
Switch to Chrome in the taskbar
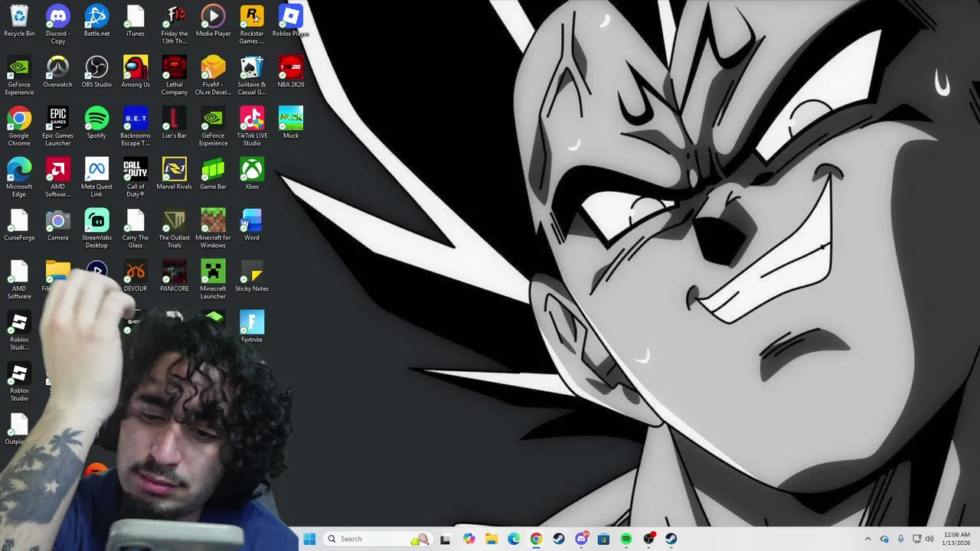[x=536, y=539]
